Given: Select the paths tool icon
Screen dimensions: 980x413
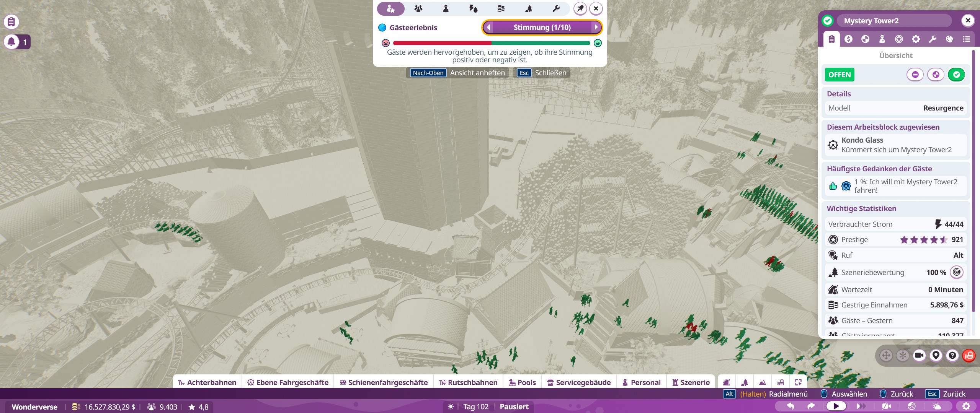Looking at the screenshot, I should pos(727,382).
